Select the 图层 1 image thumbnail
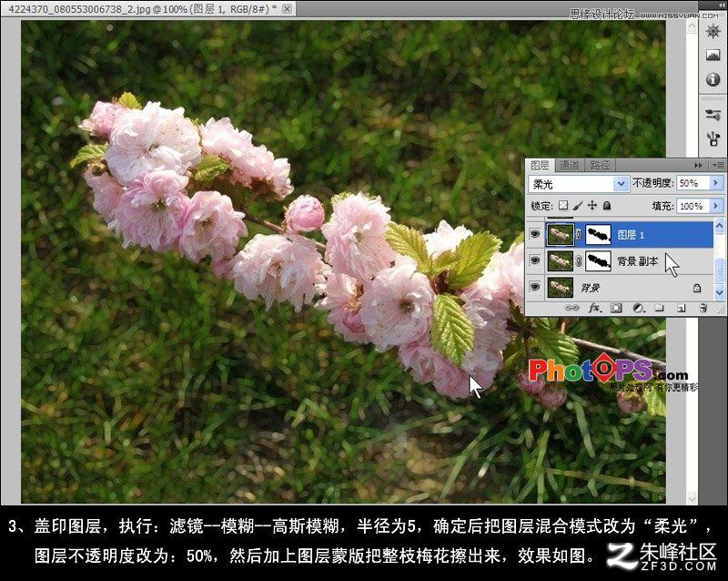The width and height of the screenshot is (728, 581). point(561,235)
